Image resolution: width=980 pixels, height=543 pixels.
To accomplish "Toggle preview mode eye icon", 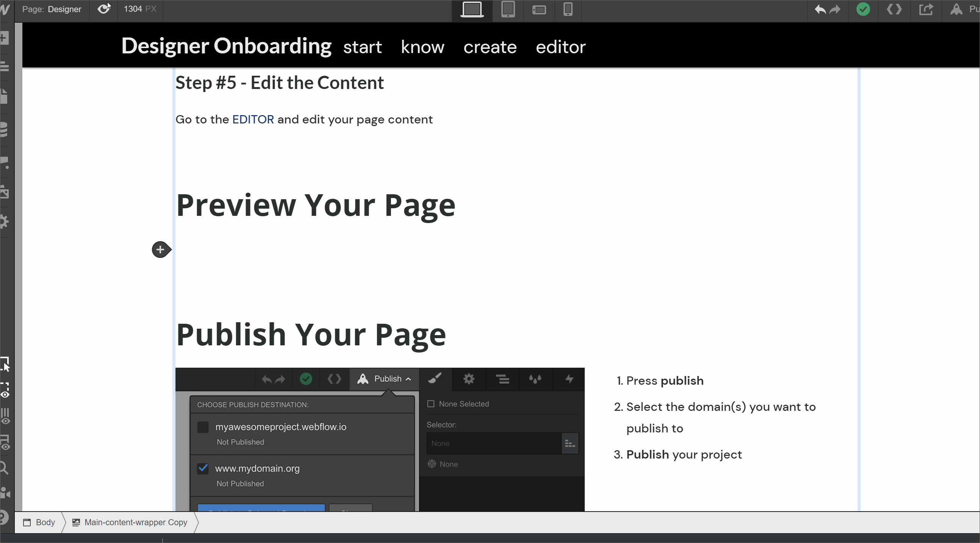I will [103, 9].
